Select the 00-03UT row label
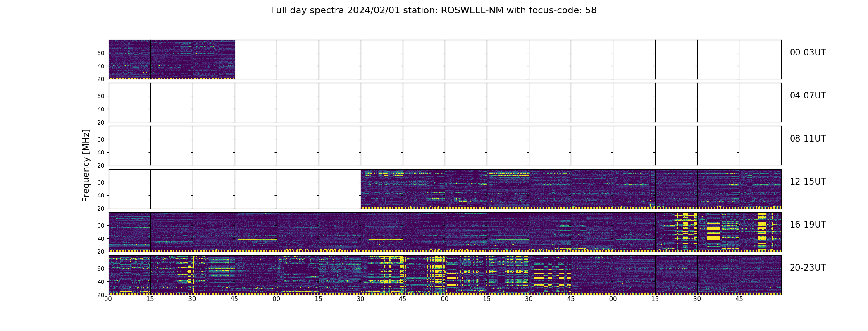The image size is (868, 331). [x=808, y=53]
